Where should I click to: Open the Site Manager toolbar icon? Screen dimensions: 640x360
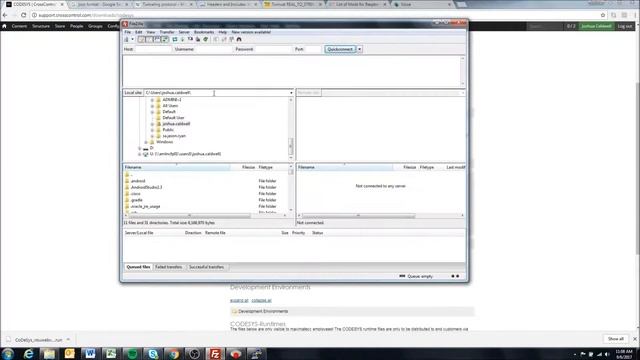click(127, 39)
